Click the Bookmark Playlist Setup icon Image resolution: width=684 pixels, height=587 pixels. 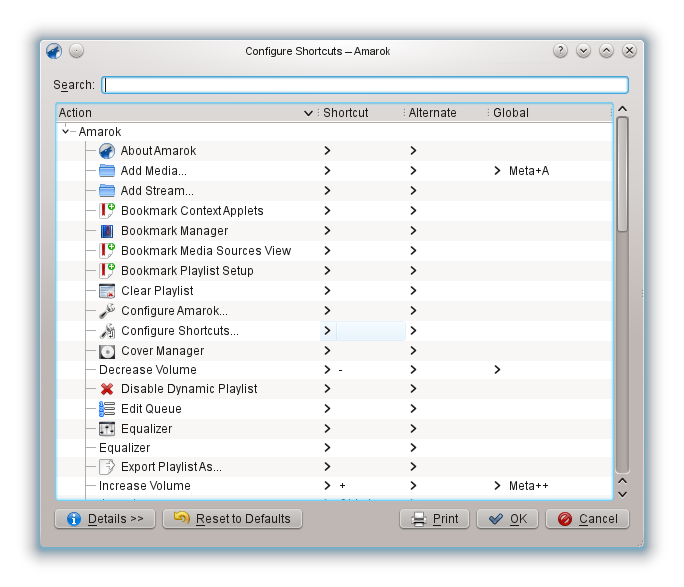click(107, 271)
